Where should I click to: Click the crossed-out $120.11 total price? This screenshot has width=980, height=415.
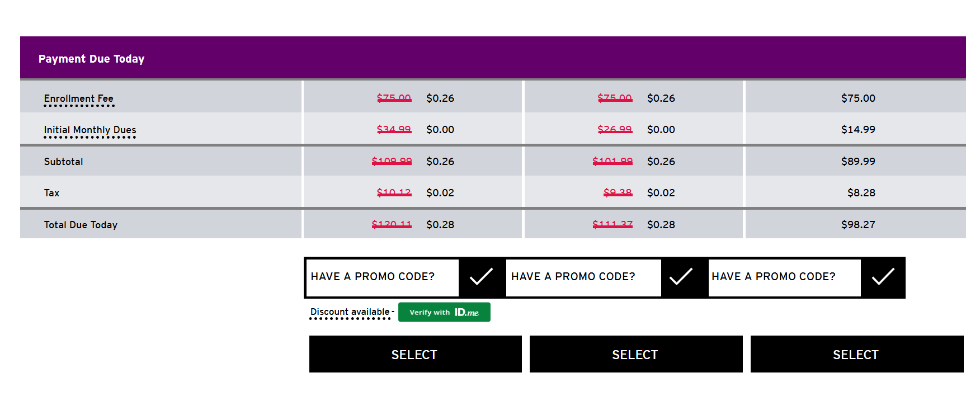click(392, 224)
